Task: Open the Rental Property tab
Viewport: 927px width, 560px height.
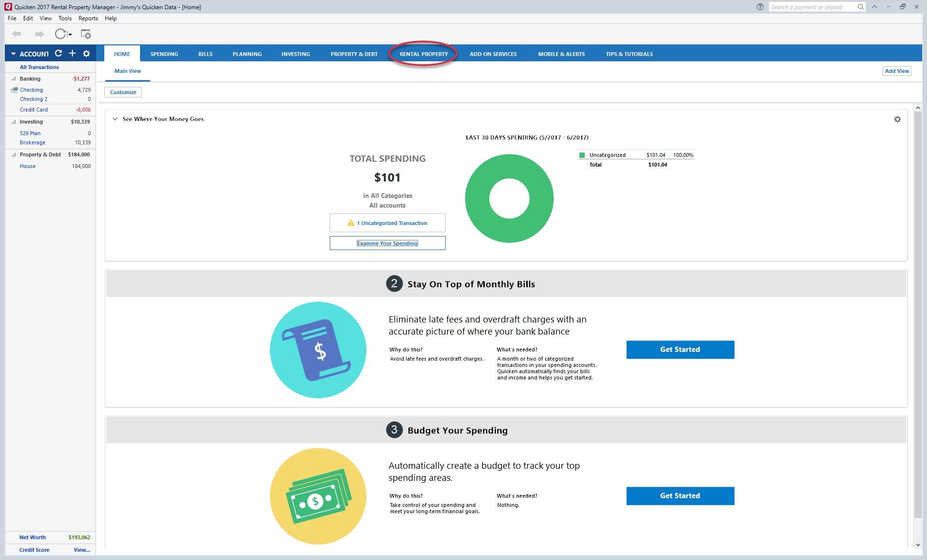Action: (x=423, y=54)
